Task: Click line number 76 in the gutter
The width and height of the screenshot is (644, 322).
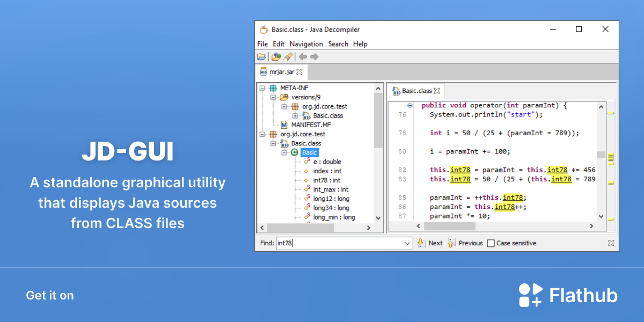Action: click(402, 114)
